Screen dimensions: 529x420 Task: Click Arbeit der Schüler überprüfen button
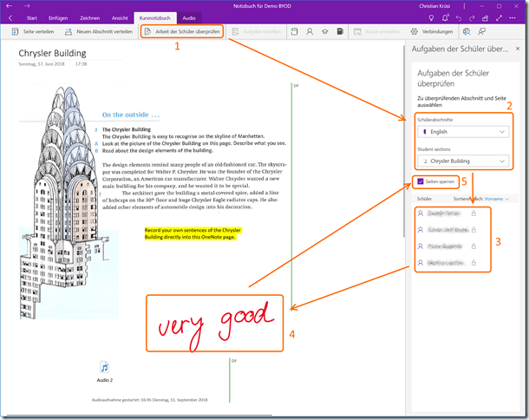(x=181, y=32)
